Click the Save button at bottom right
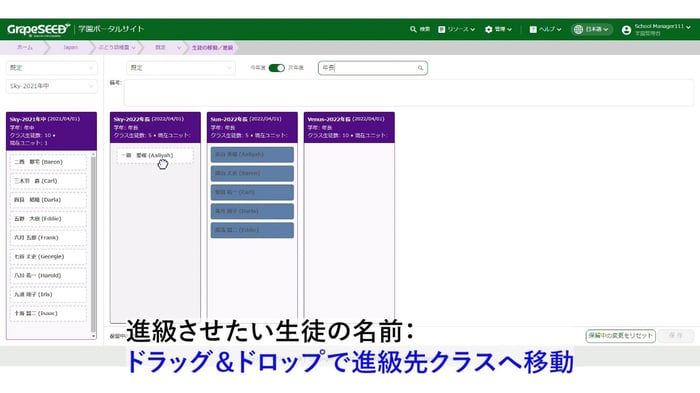The image size is (700, 393). 676,335
